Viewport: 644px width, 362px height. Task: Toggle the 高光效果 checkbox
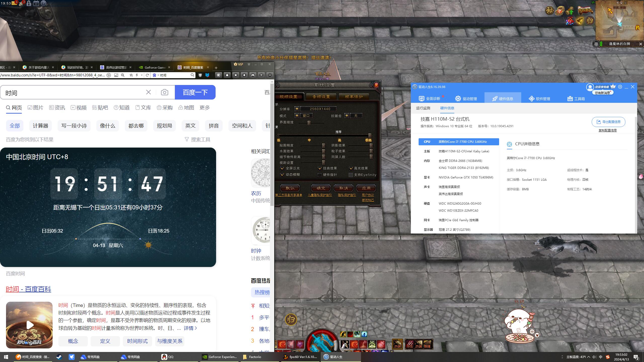point(351,168)
